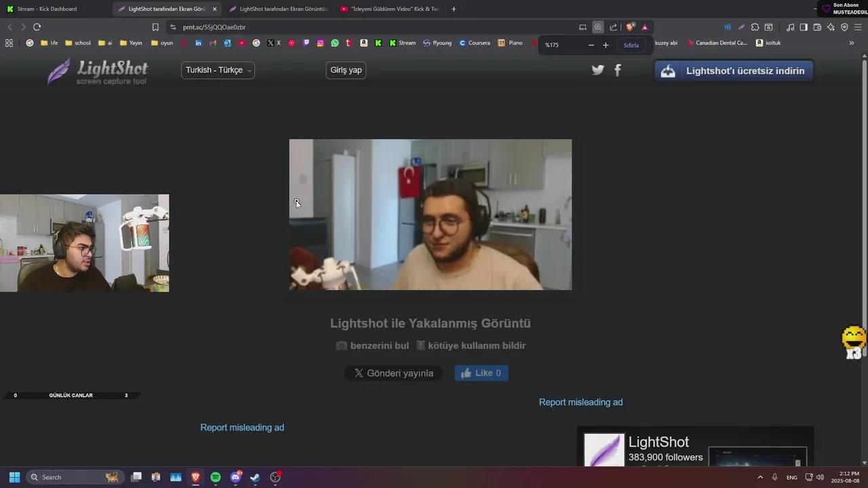Open the Turkish - Türkçe language dropdown
Screen dimensions: 868x488
(x=218, y=70)
